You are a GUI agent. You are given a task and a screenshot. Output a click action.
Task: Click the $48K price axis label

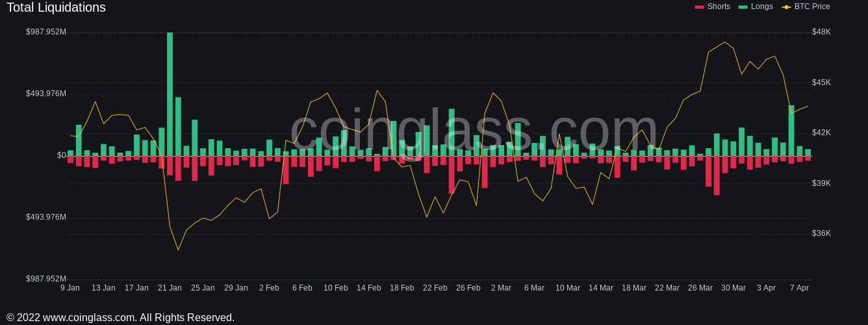[821, 32]
